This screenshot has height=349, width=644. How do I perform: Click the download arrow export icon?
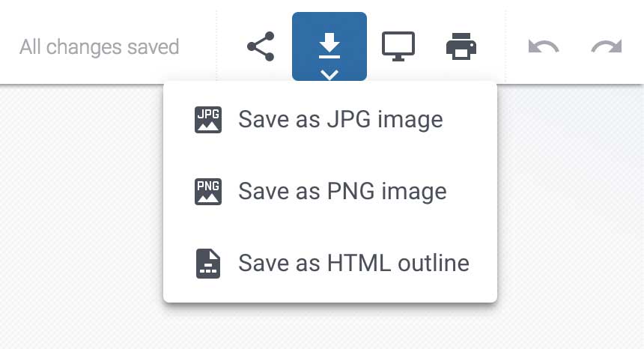329,46
